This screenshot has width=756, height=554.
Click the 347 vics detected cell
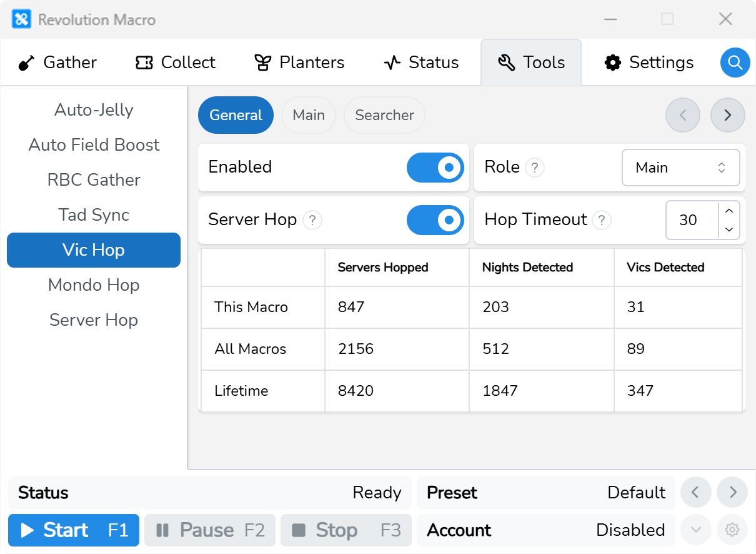click(x=679, y=391)
